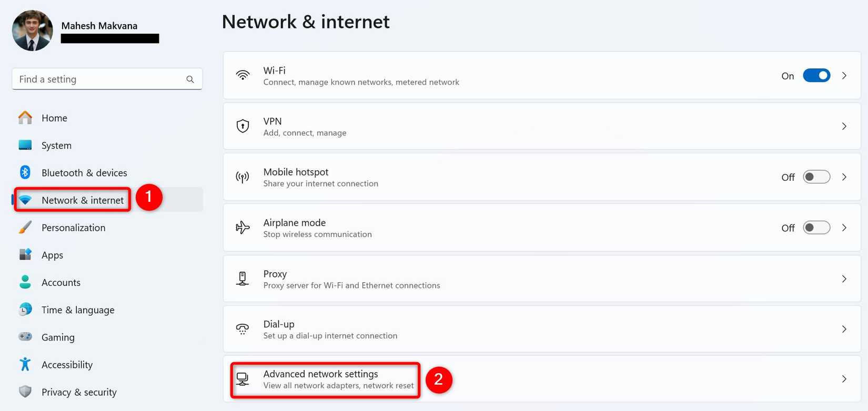Turn off Wi-Fi
The image size is (868, 411).
(x=816, y=75)
